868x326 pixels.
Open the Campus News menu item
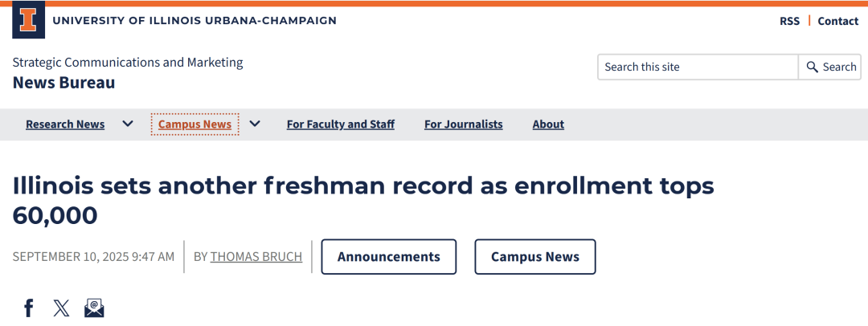(x=194, y=124)
